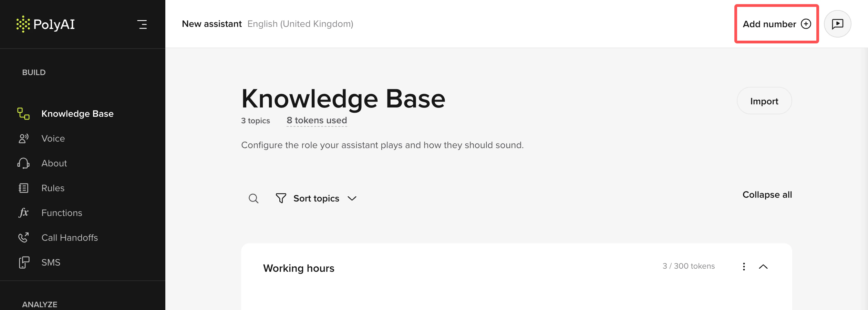Go to the Voice menu item

(x=53, y=138)
